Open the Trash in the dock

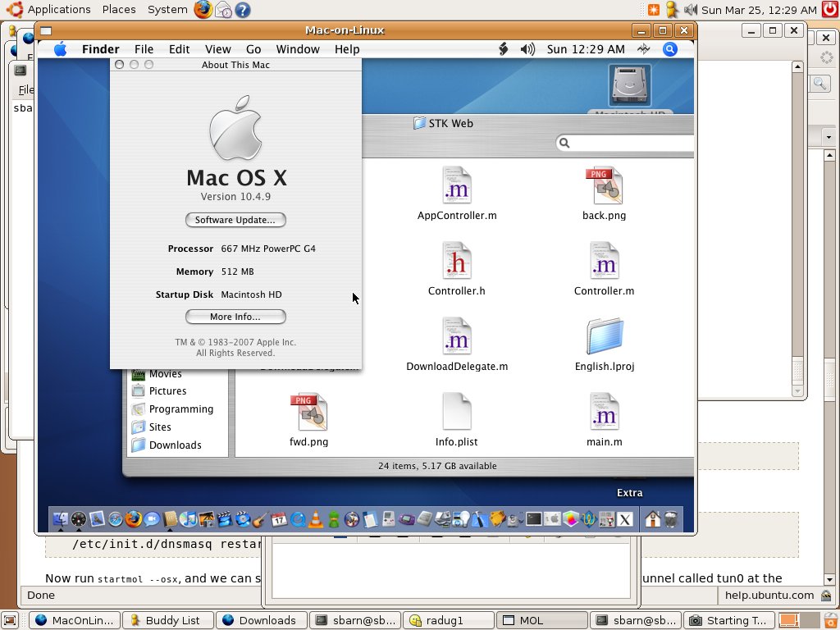click(x=671, y=519)
